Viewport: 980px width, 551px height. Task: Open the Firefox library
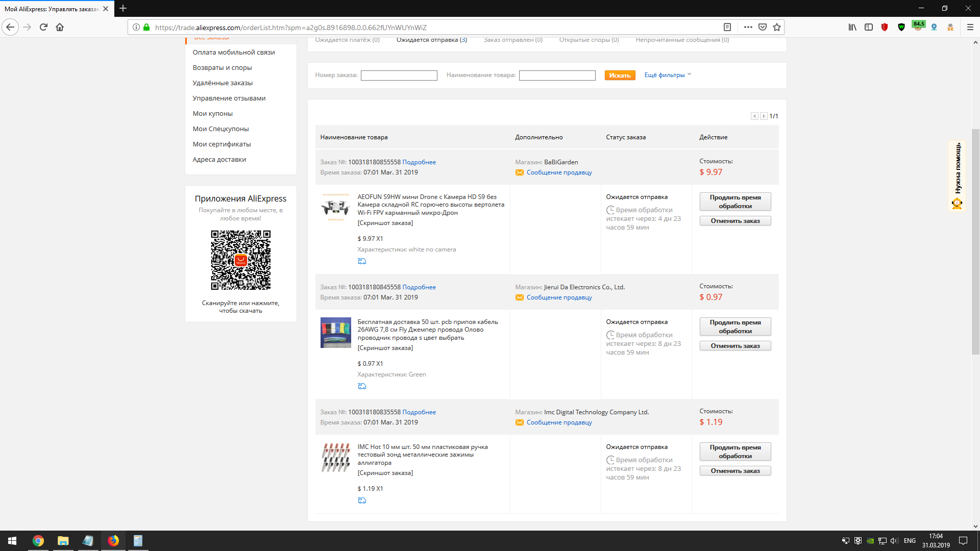pyautogui.click(x=852, y=27)
